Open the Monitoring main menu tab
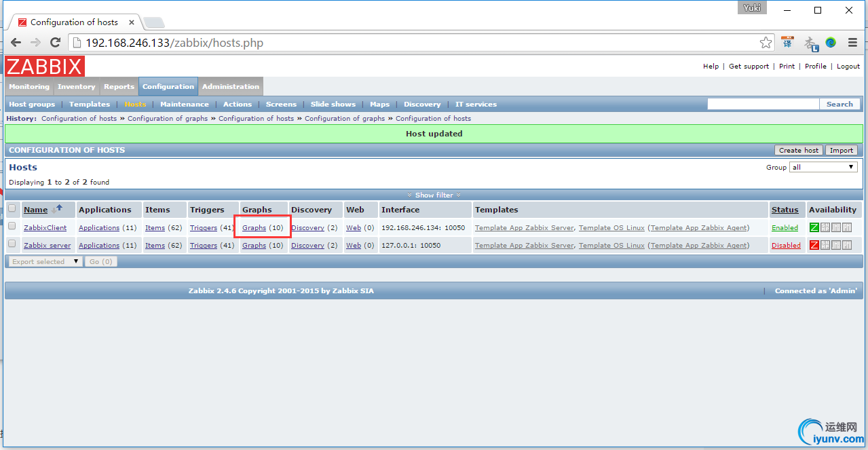The width and height of the screenshot is (868, 450). coord(29,87)
